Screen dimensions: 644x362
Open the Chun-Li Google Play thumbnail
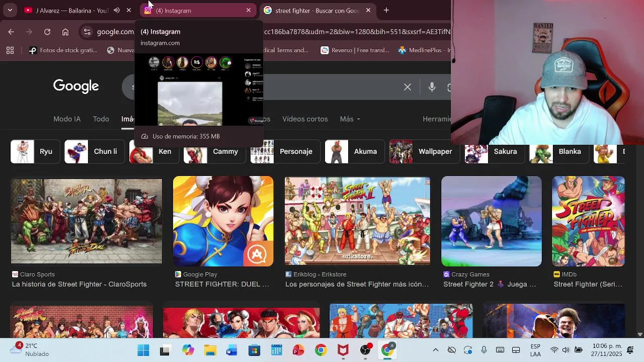(x=223, y=221)
